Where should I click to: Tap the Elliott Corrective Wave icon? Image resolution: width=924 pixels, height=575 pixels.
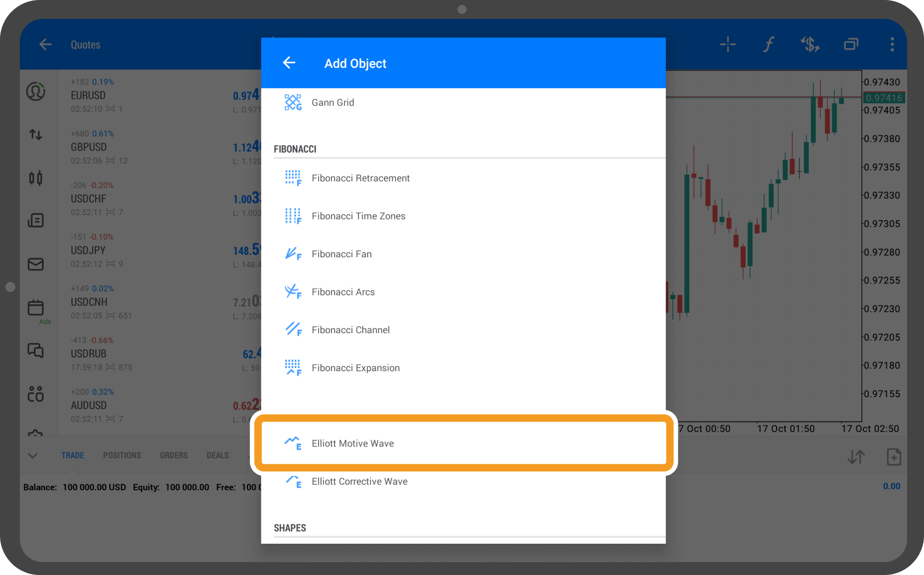(293, 482)
